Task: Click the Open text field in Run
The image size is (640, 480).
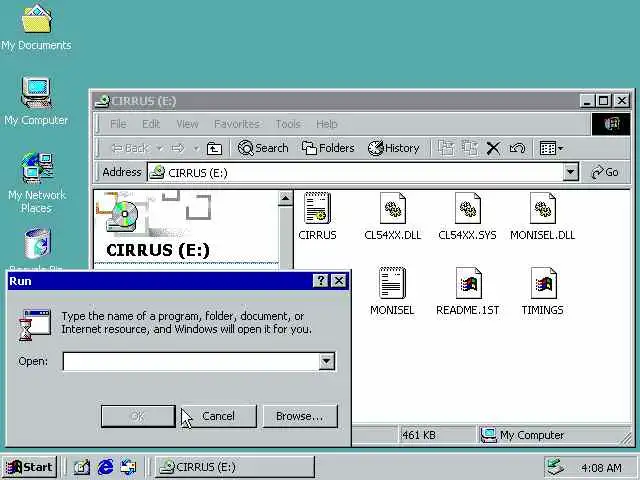Action: point(191,361)
